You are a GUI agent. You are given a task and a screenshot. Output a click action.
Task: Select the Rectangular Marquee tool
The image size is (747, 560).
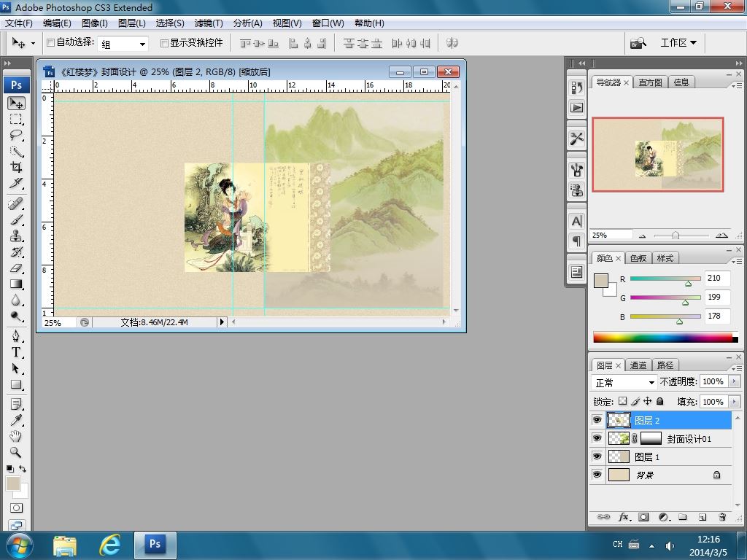16,119
